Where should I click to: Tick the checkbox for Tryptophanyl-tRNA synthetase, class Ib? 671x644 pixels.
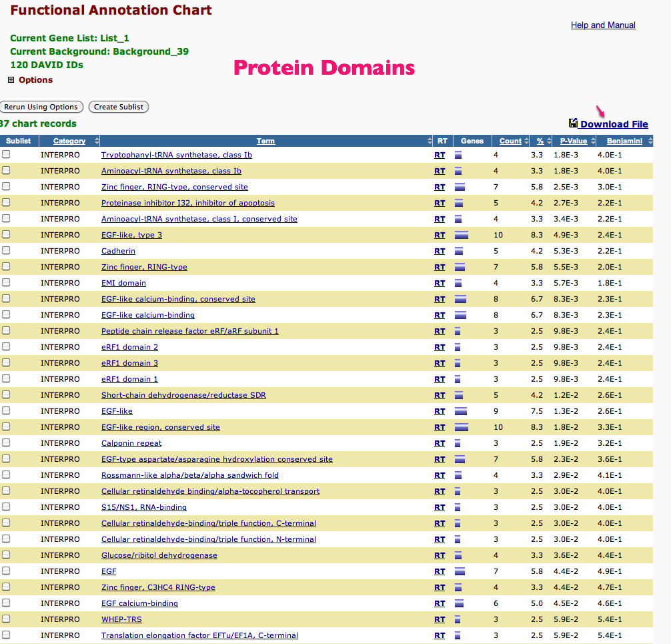6,154
